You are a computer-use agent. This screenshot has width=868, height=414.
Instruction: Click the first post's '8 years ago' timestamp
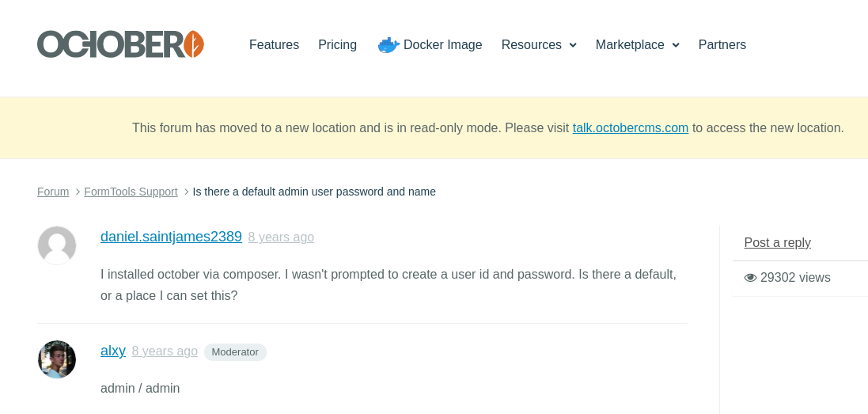point(281,237)
